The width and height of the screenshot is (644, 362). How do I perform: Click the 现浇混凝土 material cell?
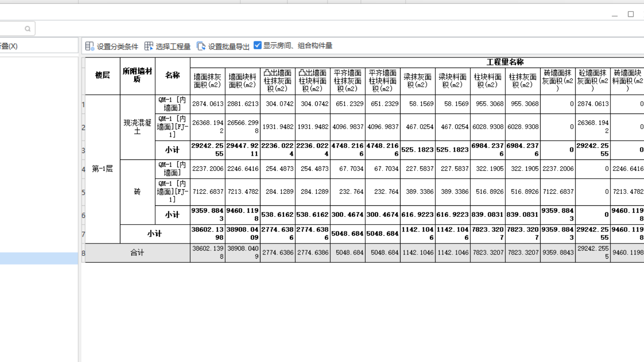click(137, 127)
